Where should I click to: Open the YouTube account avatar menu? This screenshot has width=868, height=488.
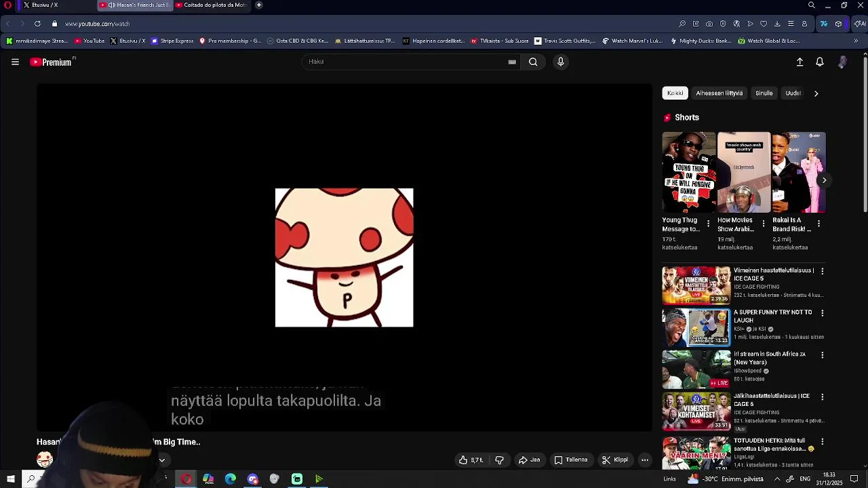(842, 62)
